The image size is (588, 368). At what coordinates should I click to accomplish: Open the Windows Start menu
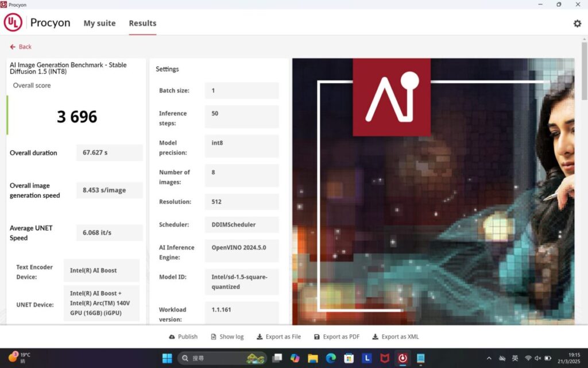click(167, 358)
